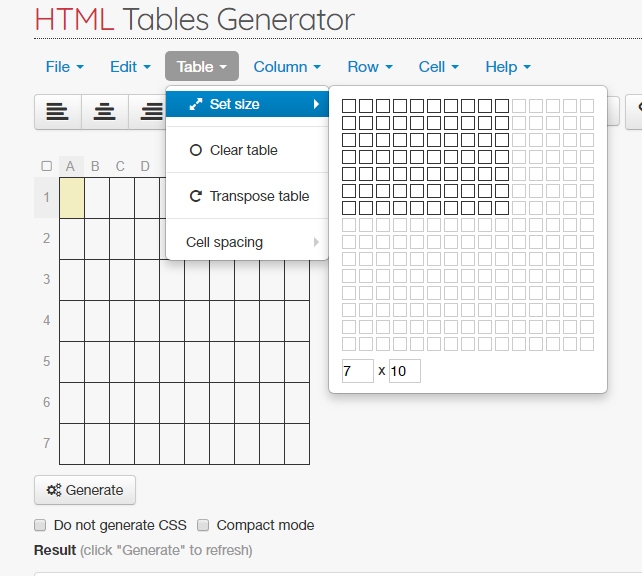Screen dimensions: 642x576
Task: Click the align left toolbar icon
Action: pyautogui.click(x=57, y=111)
